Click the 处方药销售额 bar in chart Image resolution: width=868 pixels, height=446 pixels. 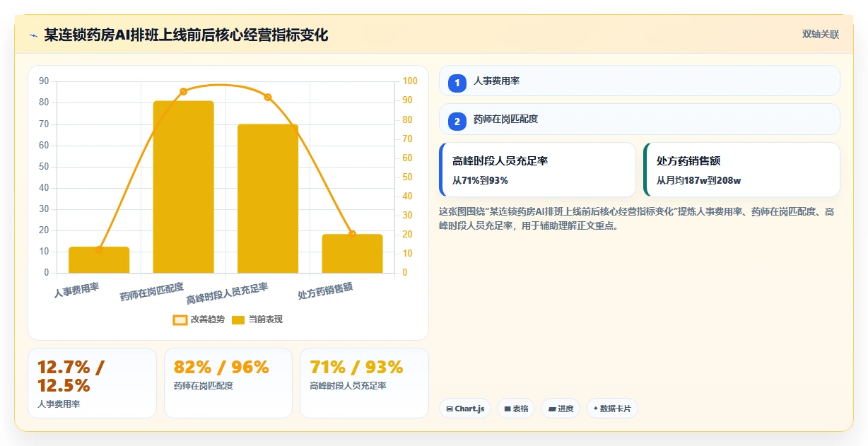352,254
